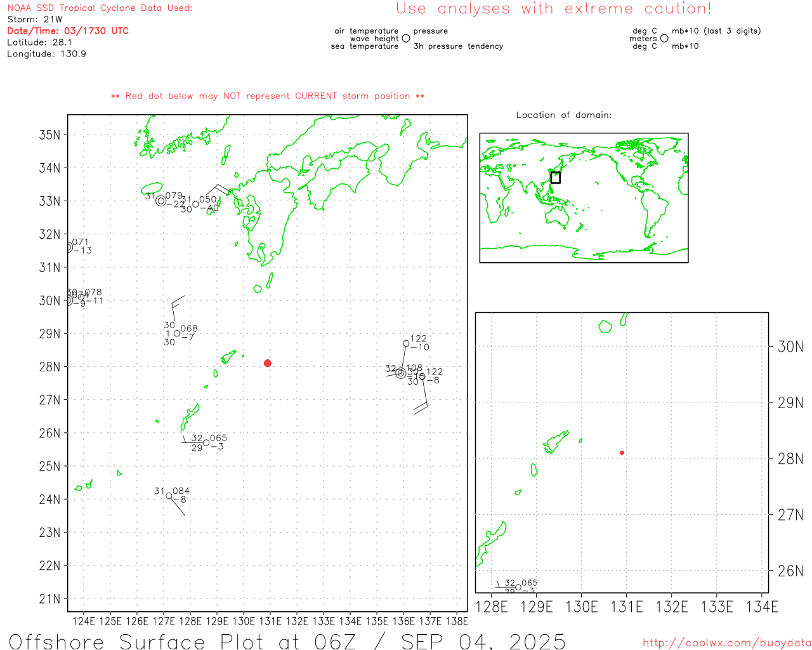Image resolution: width=812 pixels, height=650 pixels.
Task: Click the black domain box on the world map
Action: pos(556,178)
